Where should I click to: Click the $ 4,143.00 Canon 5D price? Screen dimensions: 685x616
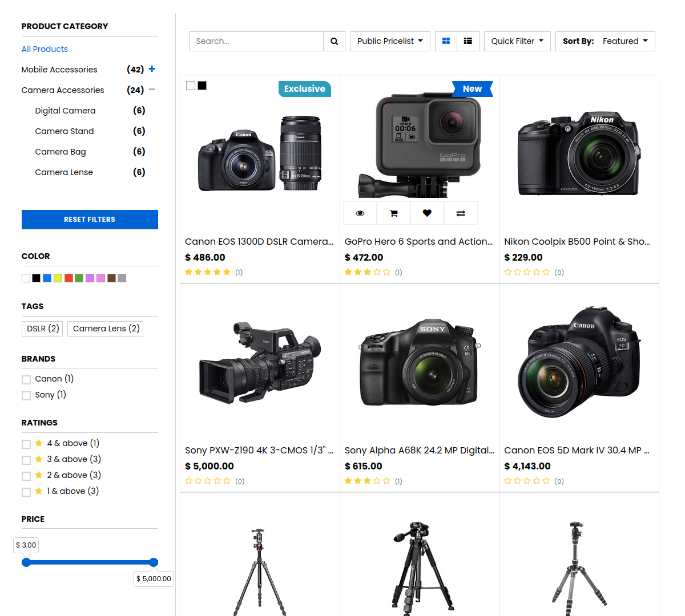pyautogui.click(x=527, y=466)
